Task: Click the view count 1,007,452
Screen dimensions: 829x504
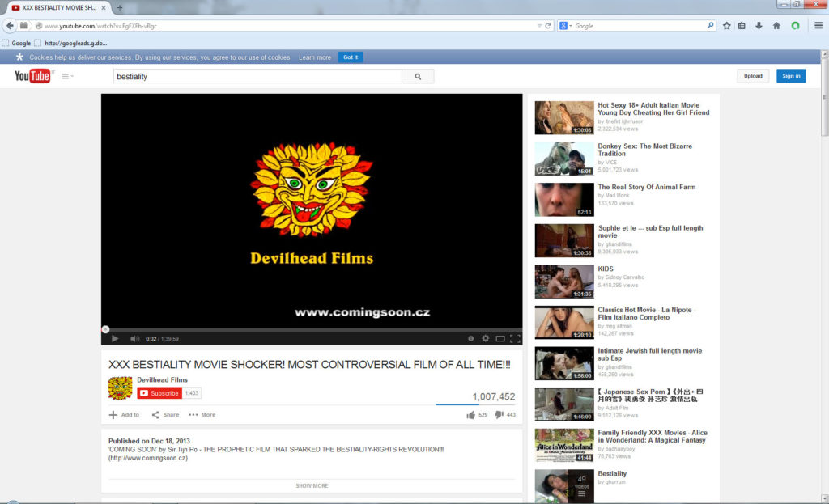Action: click(x=494, y=396)
